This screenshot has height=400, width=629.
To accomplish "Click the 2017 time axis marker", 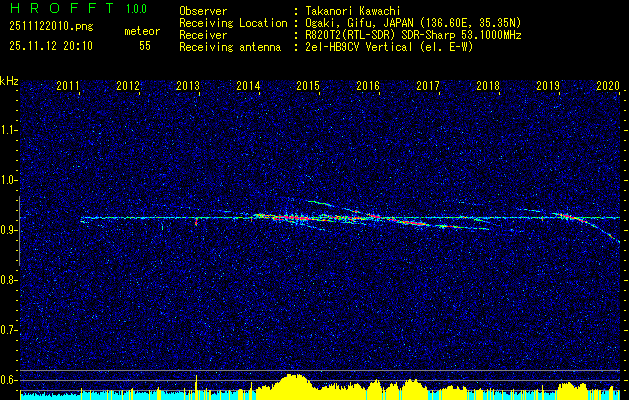I will (428, 85).
